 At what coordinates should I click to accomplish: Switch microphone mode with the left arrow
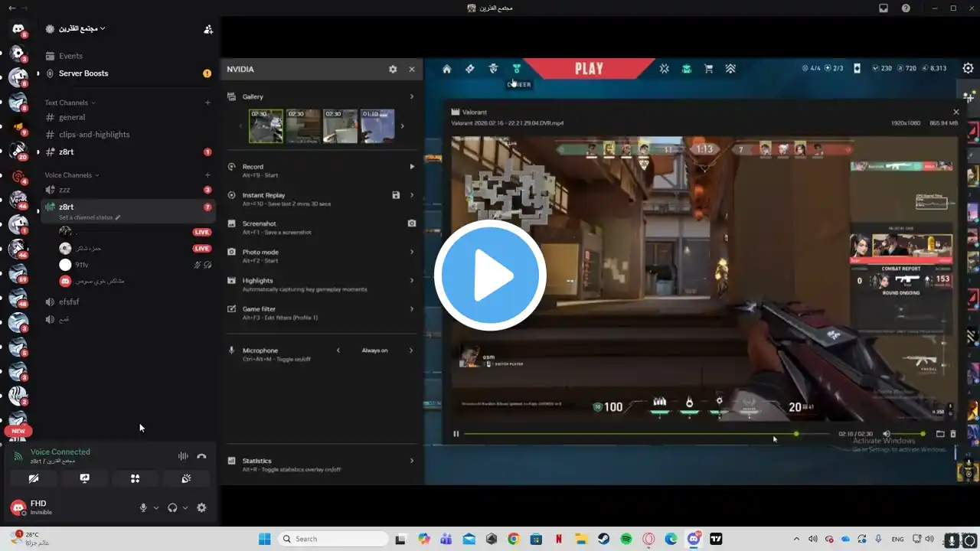pos(338,350)
